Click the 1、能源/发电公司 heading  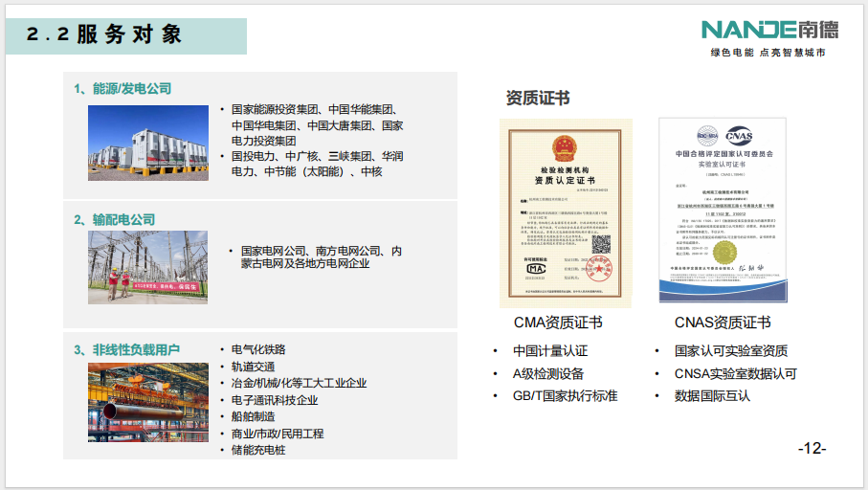(122, 88)
